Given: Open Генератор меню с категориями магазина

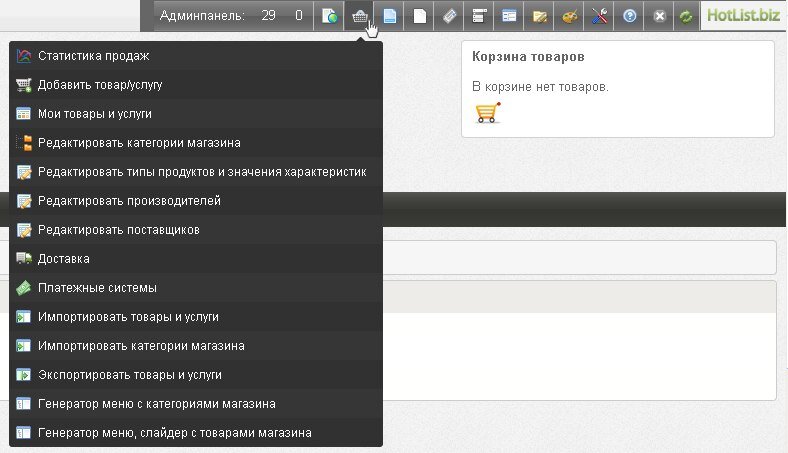Looking at the screenshot, I should pyautogui.click(x=156, y=404).
